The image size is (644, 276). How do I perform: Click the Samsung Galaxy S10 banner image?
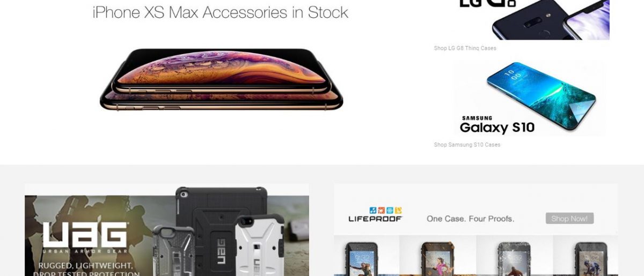529,98
